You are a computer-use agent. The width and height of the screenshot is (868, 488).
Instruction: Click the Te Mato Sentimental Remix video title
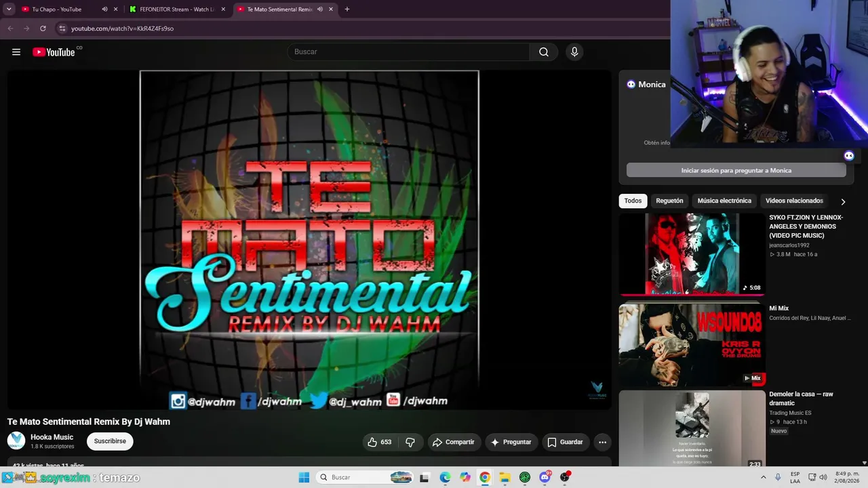89,422
